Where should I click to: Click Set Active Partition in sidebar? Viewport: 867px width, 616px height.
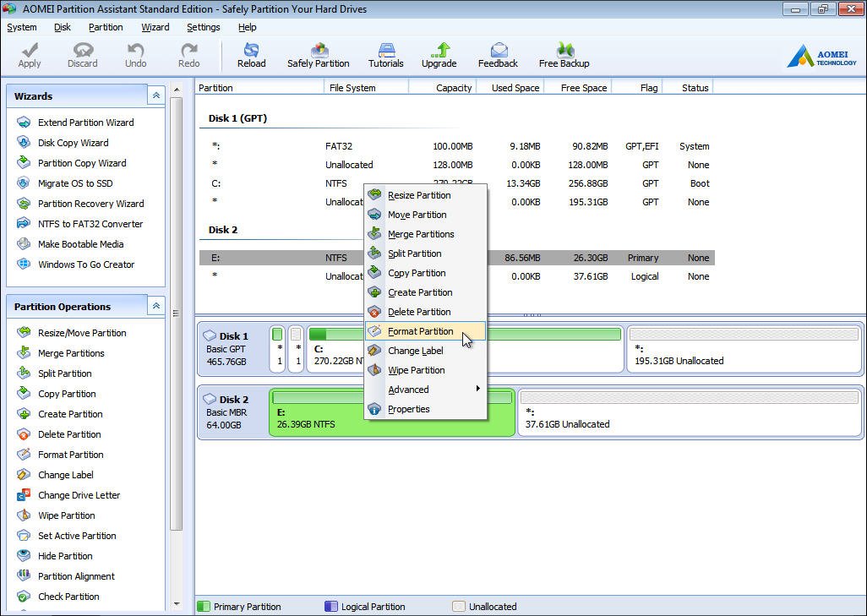point(77,536)
